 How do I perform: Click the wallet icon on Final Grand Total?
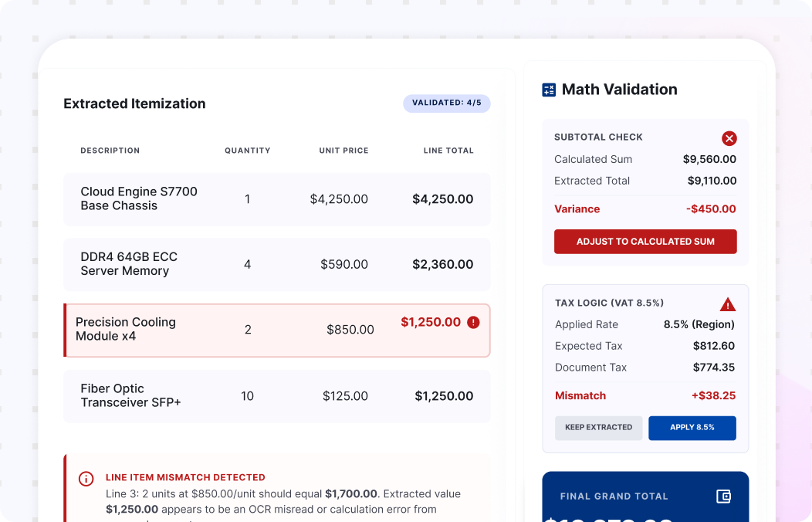(723, 496)
